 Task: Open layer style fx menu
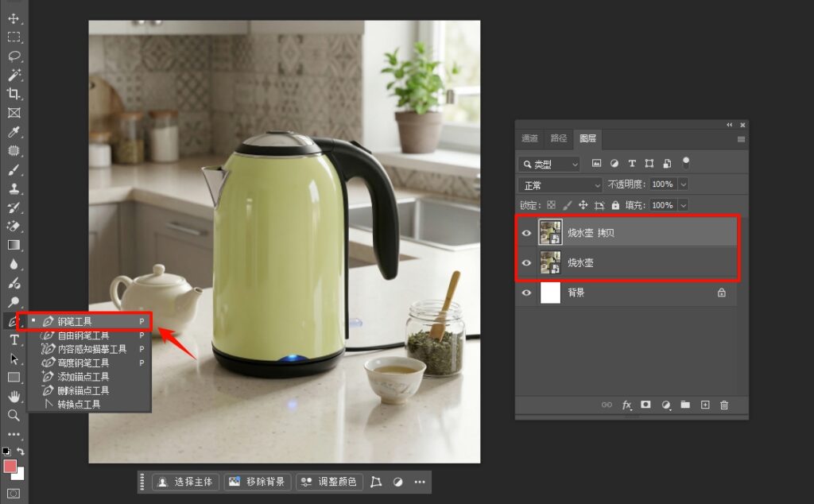click(626, 405)
